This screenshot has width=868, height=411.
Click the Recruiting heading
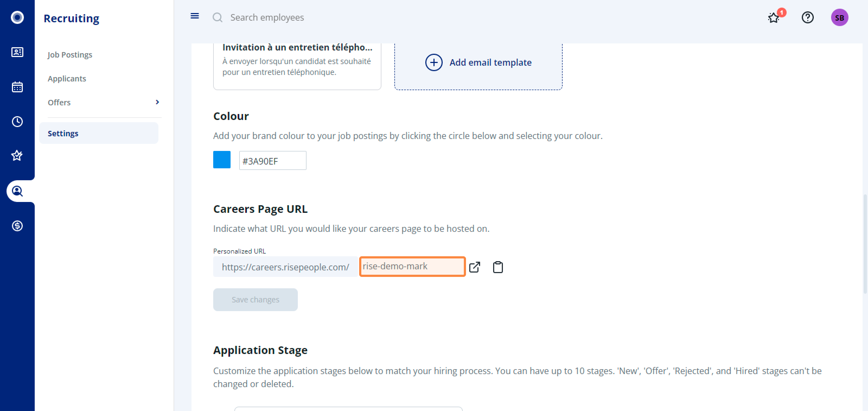[71, 18]
